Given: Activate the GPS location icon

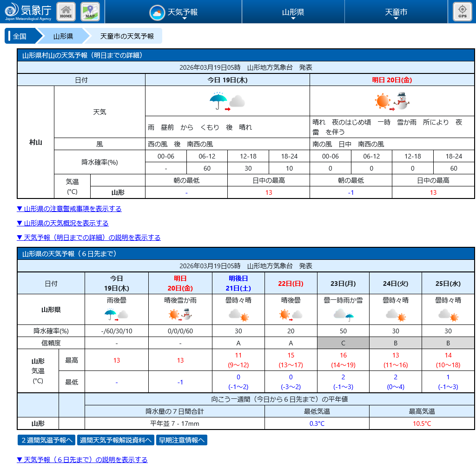Looking at the screenshot, I should click(x=462, y=12).
